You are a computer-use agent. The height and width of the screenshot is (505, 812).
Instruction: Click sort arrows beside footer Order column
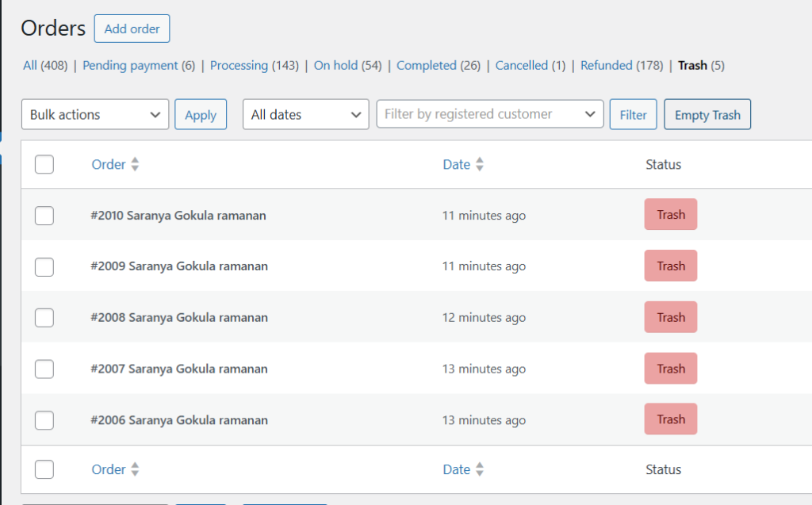click(135, 469)
